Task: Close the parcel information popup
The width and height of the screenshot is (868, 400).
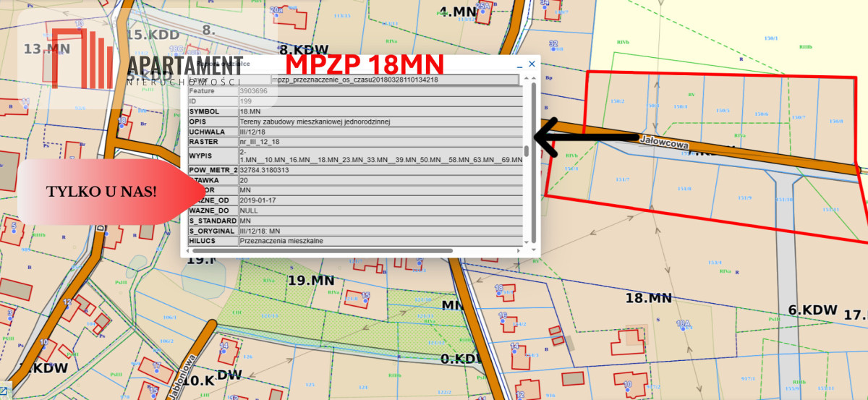Action: click(x=532, y=64)
